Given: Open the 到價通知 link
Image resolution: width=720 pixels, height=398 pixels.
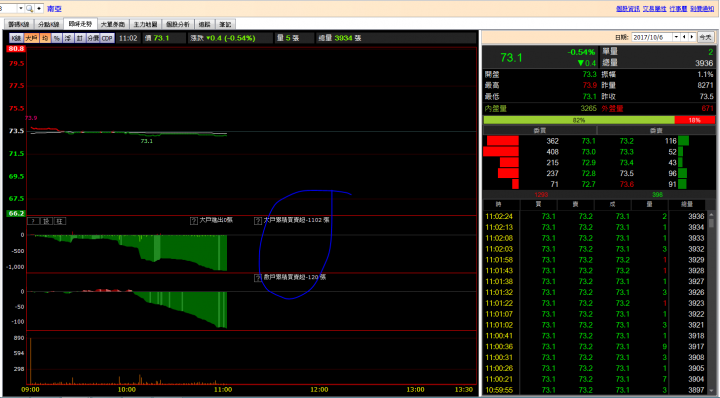Looking at the screenshot, I should click(x=702, y=9).
